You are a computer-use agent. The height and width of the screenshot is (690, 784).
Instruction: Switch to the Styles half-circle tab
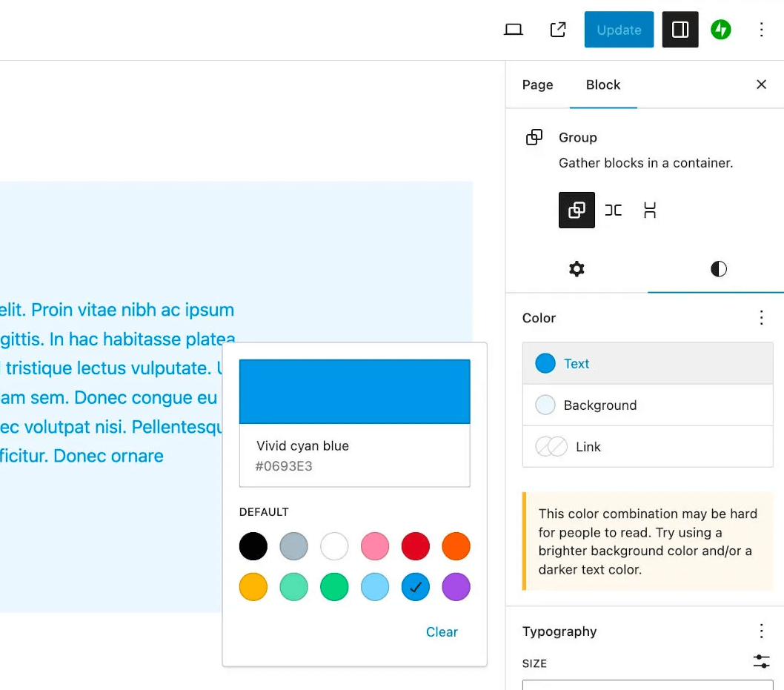click(x=719, y=269)
